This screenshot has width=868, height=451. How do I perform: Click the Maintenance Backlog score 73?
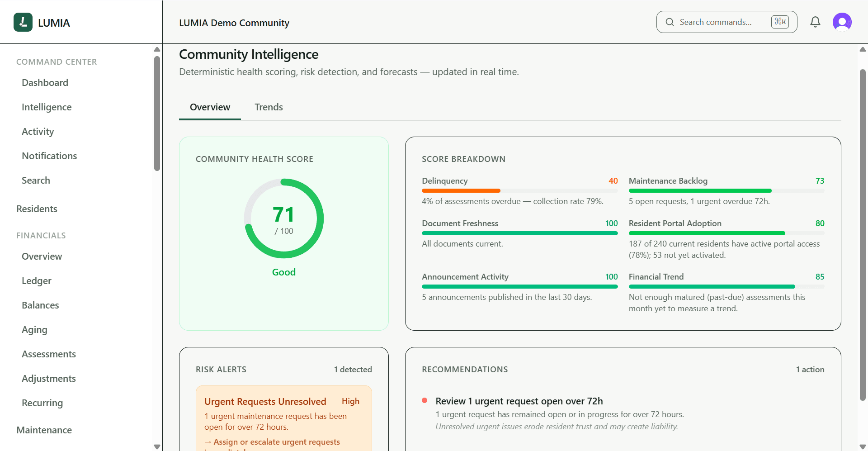[x=820, y=181]
